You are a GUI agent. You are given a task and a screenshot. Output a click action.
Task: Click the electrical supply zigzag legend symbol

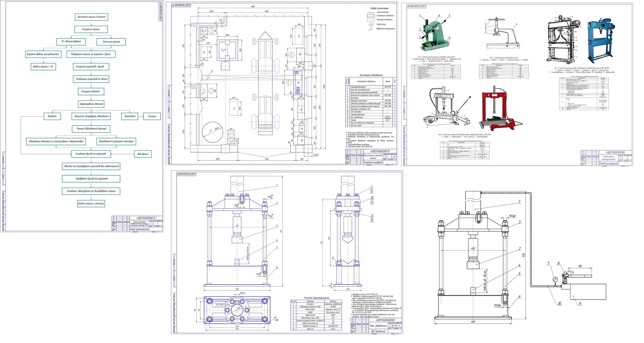[371, 30]
